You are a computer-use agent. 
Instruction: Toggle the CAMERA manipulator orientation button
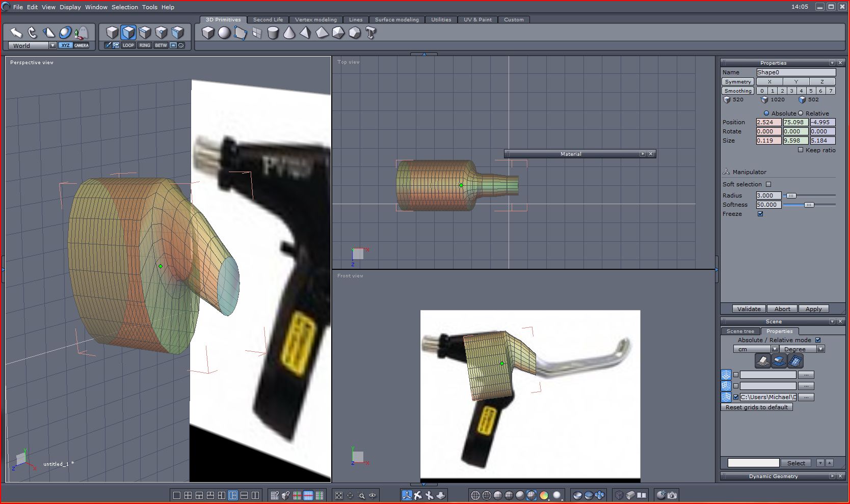click(x=82, y=45)
